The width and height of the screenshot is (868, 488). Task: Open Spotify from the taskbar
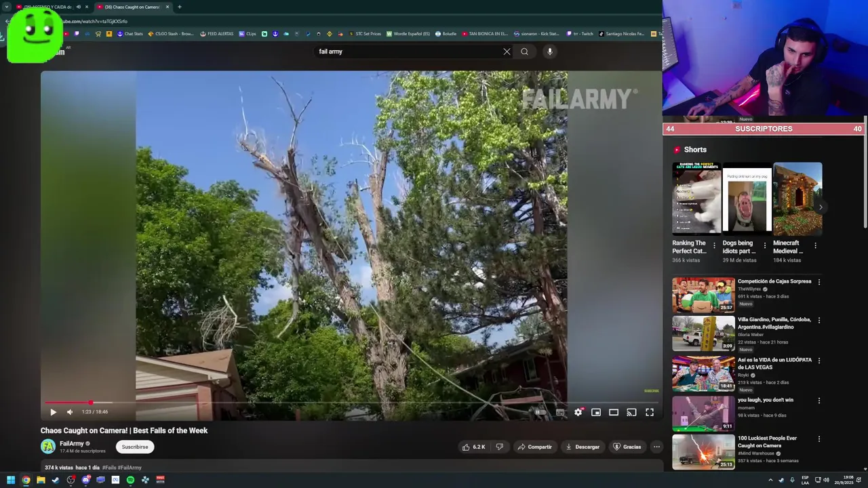point(130,480)
